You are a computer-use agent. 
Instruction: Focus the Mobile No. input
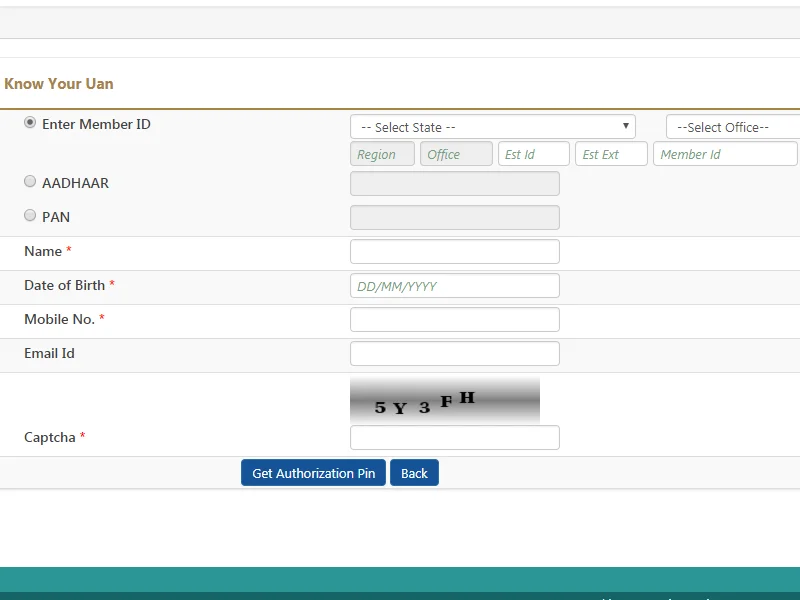pyautogui.click(x=455, y=319)
